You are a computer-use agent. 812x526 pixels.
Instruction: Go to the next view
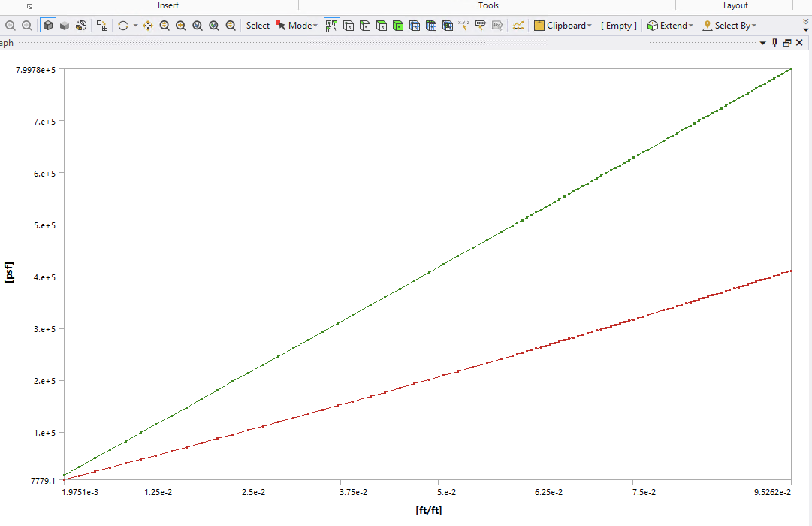tap(27, 26)
